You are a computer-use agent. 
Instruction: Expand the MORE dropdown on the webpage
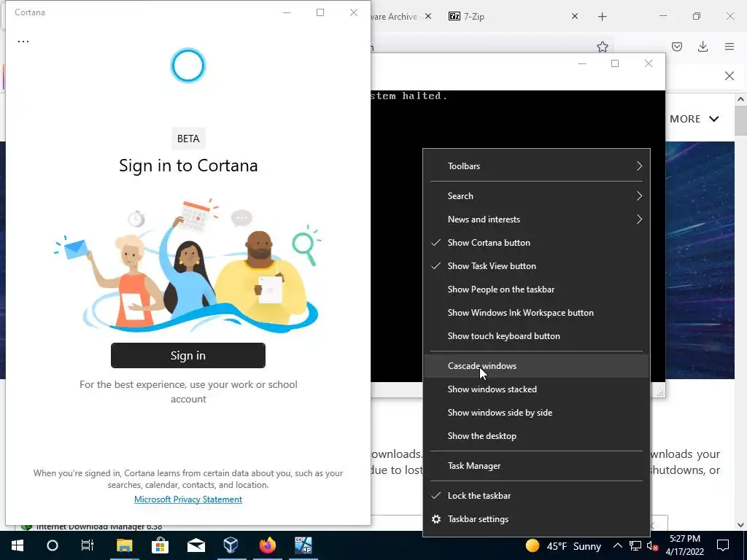[694, 119]
